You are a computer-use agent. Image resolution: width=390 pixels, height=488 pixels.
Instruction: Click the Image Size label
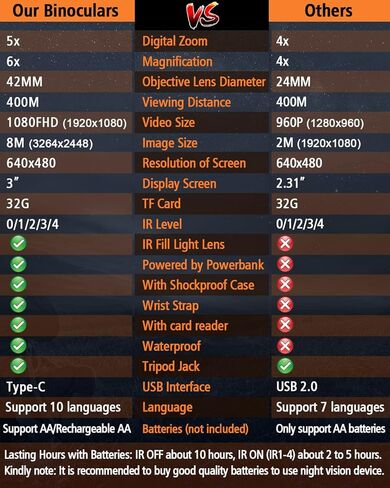point(170,143)
